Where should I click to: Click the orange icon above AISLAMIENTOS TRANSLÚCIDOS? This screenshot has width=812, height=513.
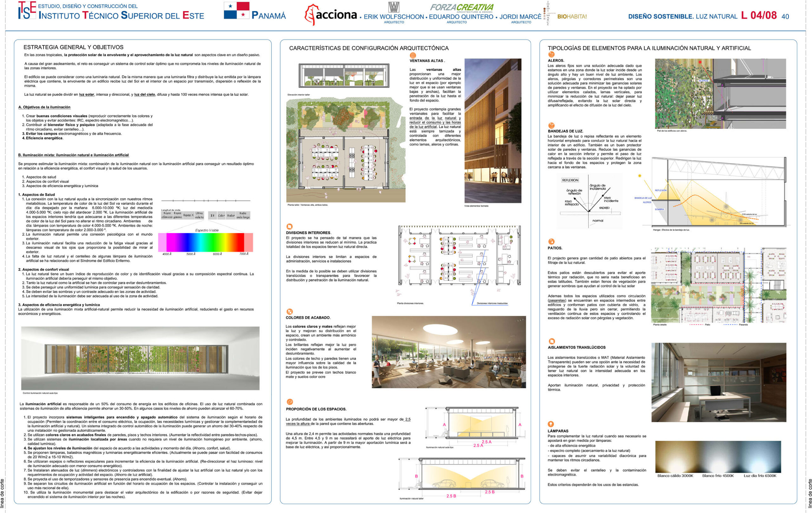(551, 341)
